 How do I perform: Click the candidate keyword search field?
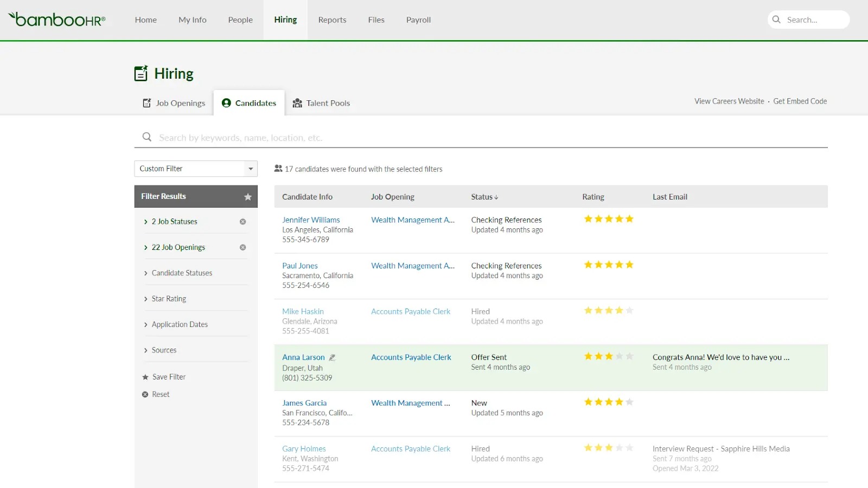[488, 138]
